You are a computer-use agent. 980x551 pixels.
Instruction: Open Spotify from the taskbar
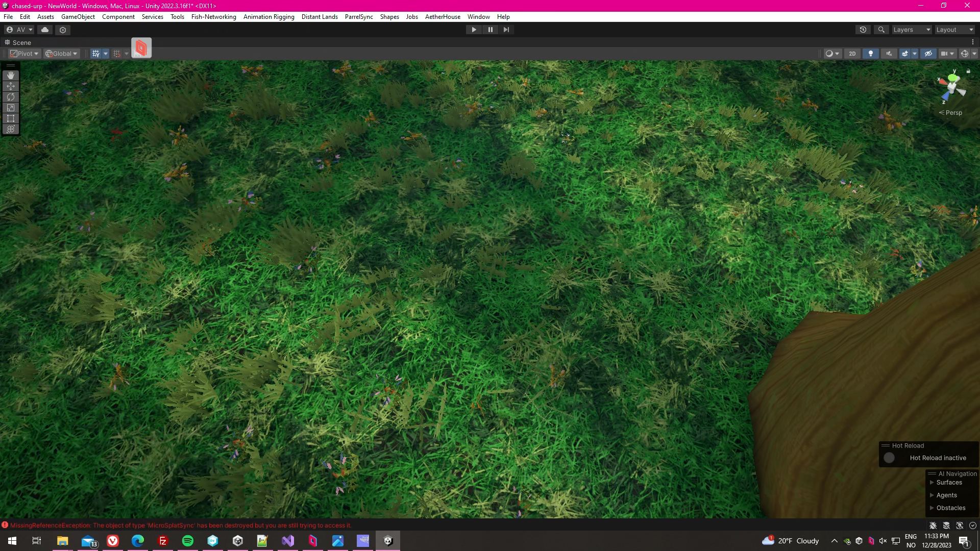tap(188, 541)
